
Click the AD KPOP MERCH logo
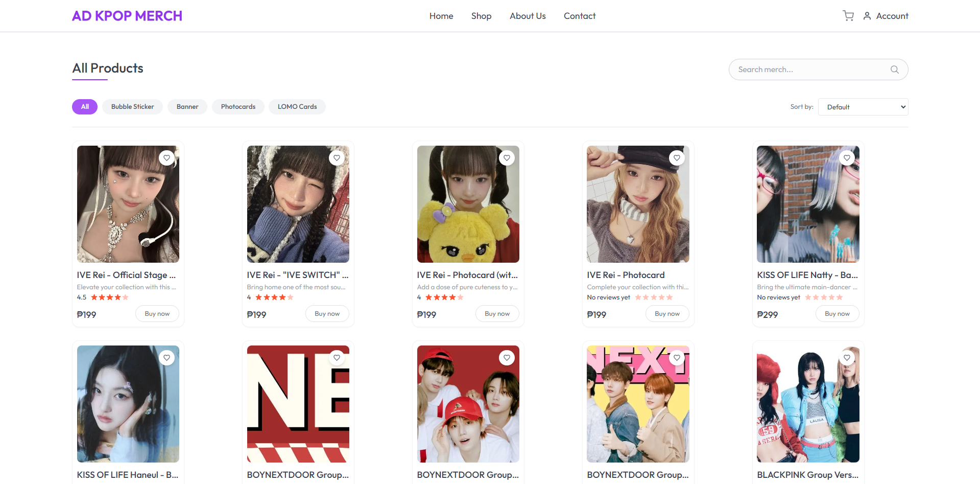coord(127,16)
